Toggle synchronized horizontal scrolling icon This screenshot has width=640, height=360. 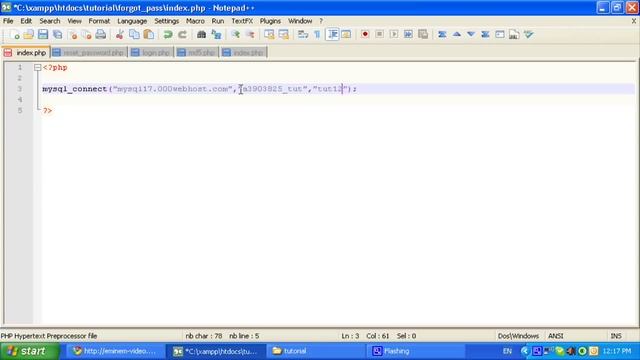coord(284,35)
